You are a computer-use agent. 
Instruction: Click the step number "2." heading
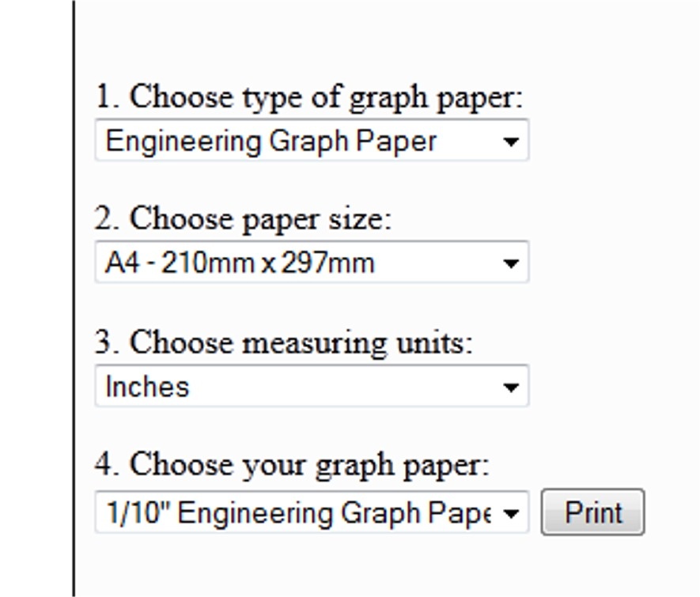[108, 219]
